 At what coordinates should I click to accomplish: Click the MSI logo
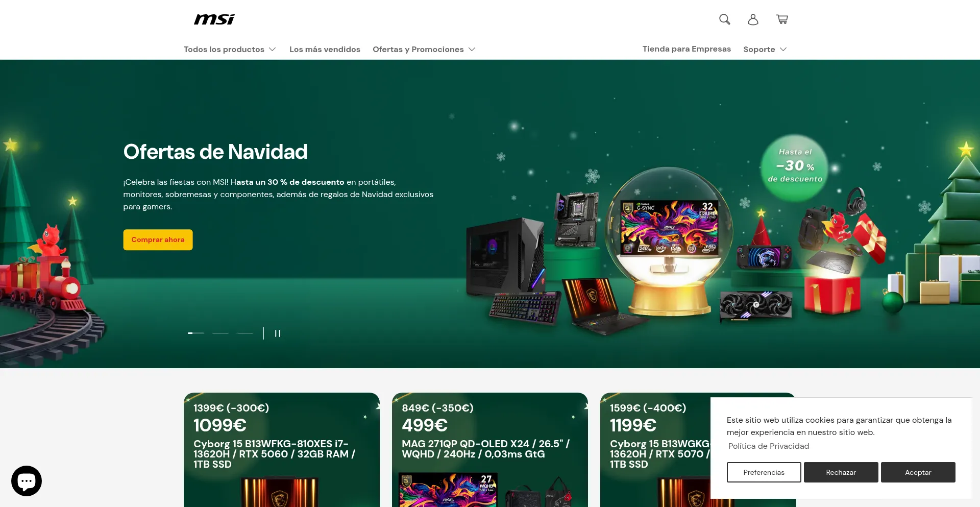click(214, 19)
